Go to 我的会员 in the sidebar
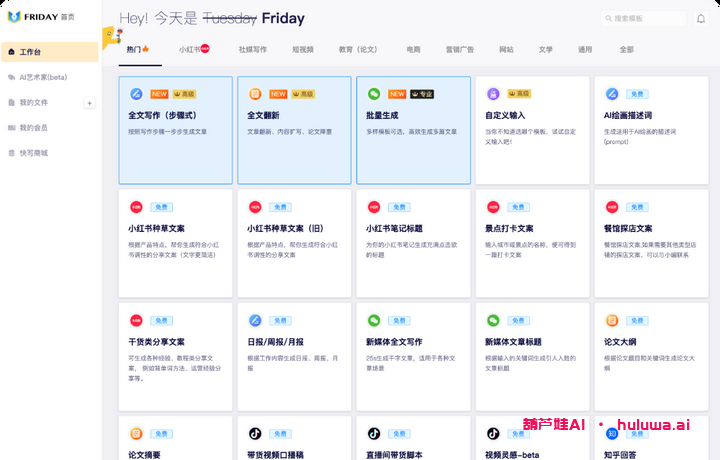This screenshot has height=460, width=720. click(33, 128)
